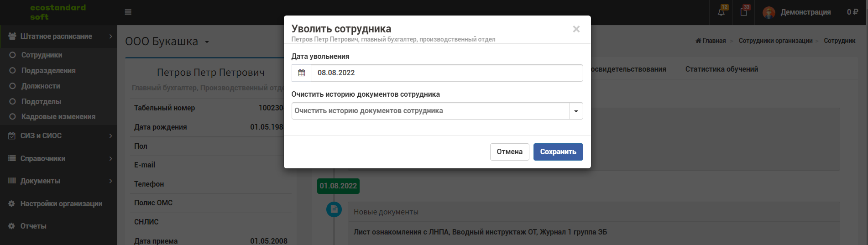Select the Кадровые изменения sidebar item
868x245 pixels.
[58, 117]
